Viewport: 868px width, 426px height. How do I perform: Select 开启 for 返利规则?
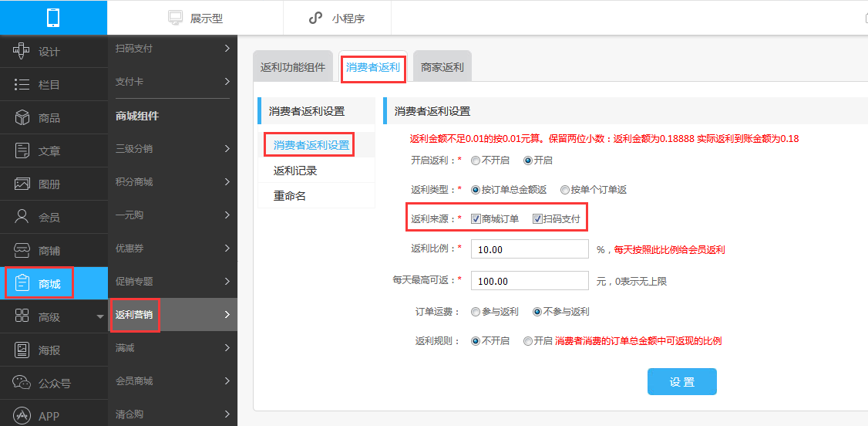[527, 341]
